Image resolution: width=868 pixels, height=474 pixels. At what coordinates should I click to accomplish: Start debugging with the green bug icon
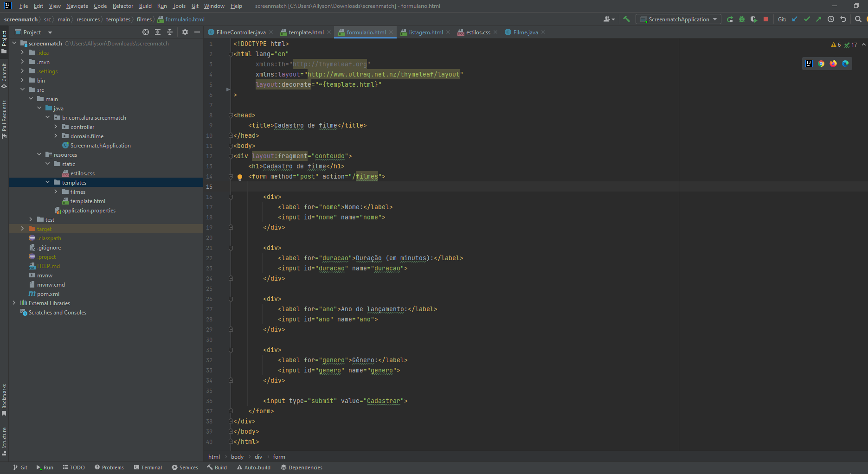742,19
